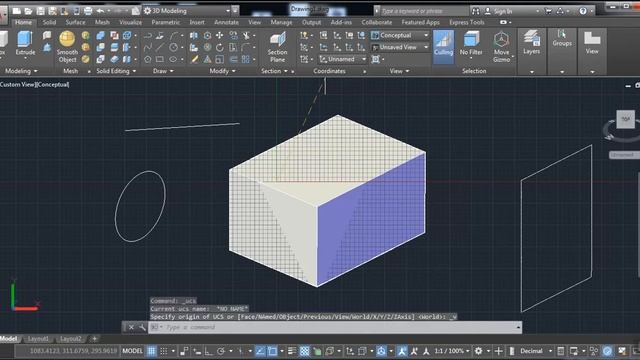
Task: Toggle ortho mode in status bar
Action: (209, 351)
